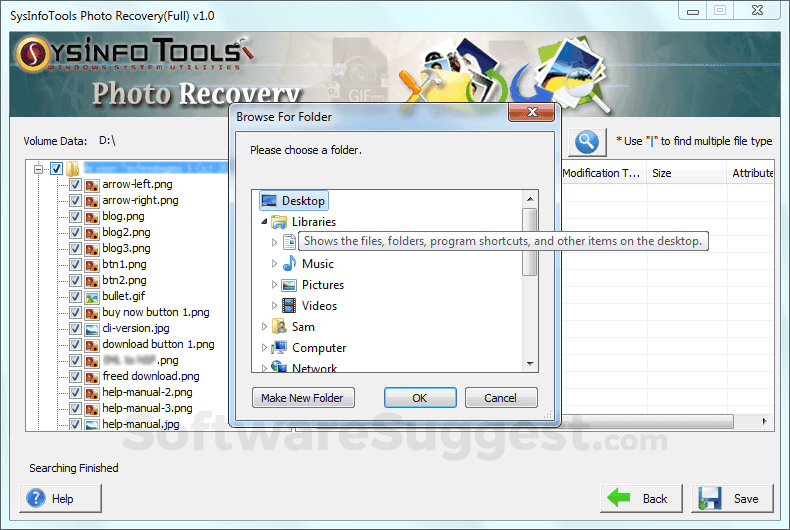Click the green Back arrow icon
The width and height of the screenshot is (790, 530).
point(619,498)
